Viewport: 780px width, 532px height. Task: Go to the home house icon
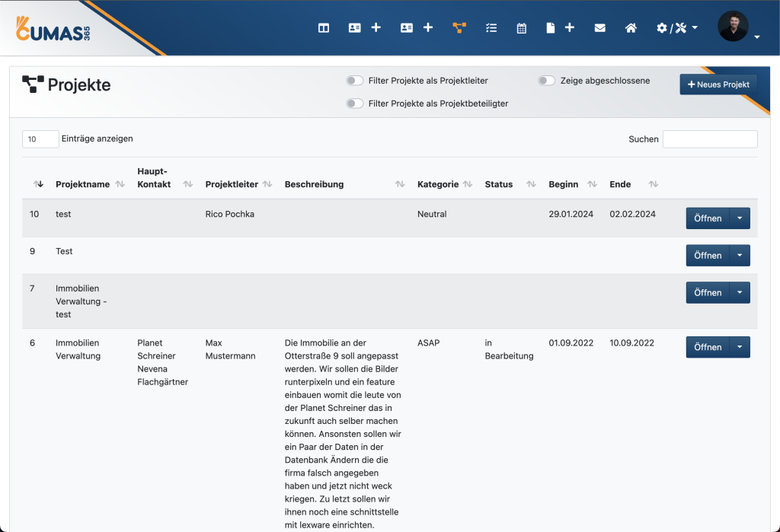point(631,28)
